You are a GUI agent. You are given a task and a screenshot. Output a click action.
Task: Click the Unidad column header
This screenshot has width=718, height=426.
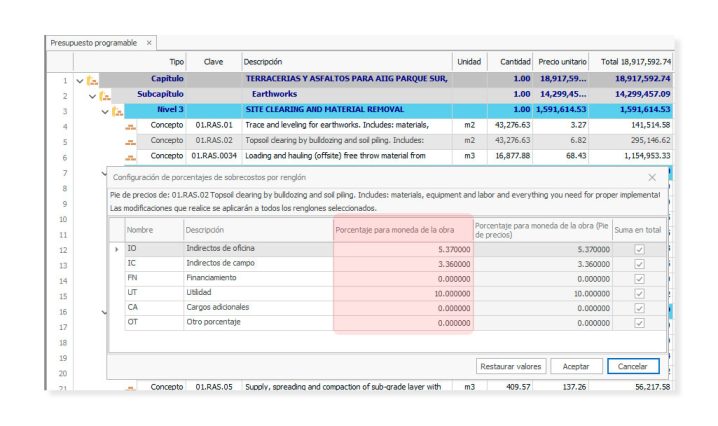tap(469, 62)
